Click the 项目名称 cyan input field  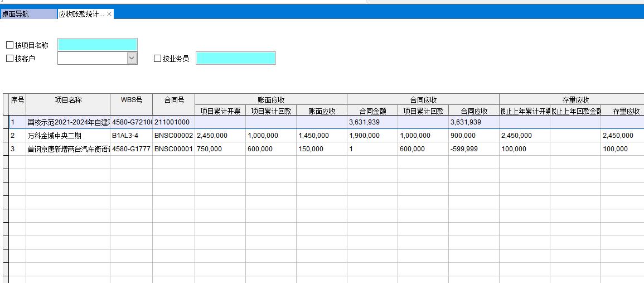(x=98, y=45)
